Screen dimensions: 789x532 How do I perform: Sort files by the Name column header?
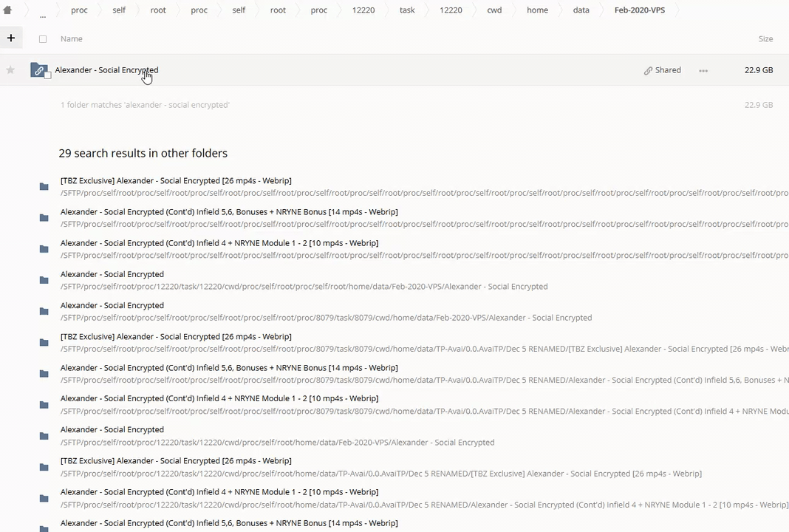click(72, 38)
